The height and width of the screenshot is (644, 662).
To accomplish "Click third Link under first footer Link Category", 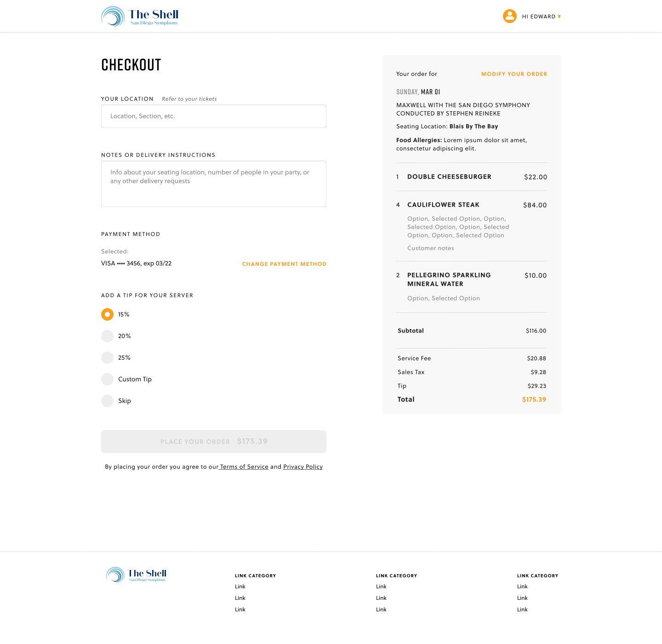I will click(240, 609).
